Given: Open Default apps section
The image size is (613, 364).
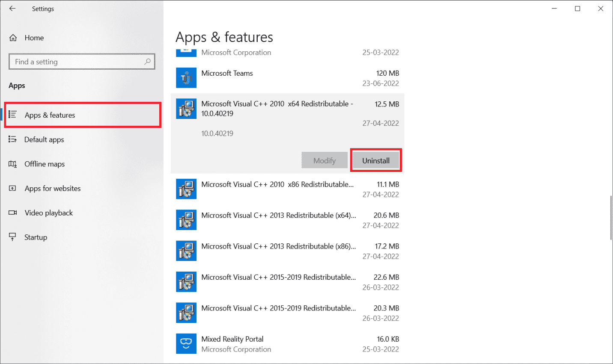Looking at the screenshot, I should [82, 139].
